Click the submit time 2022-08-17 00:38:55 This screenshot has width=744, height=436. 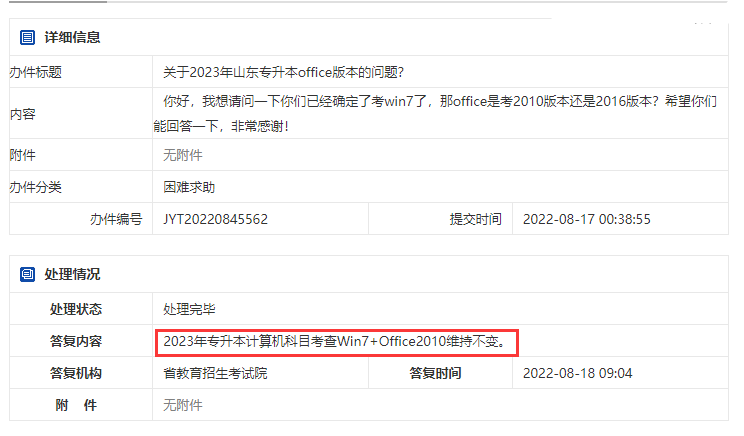586,219
